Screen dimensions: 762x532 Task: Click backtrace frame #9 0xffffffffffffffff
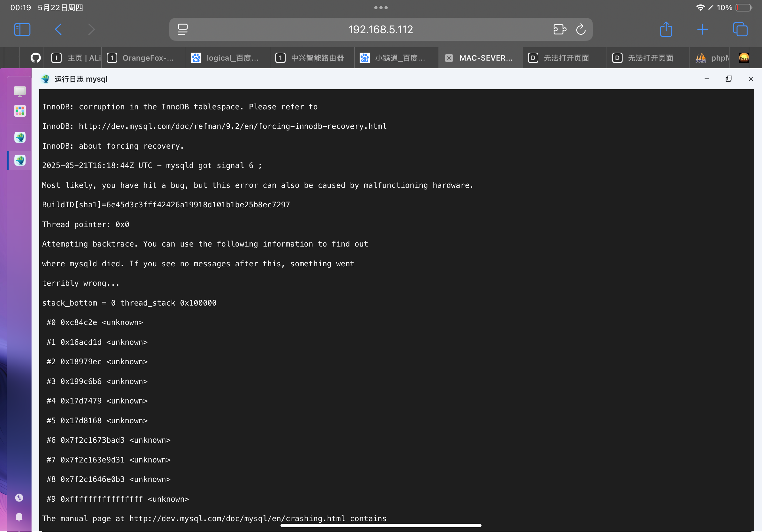pos(117,499)
